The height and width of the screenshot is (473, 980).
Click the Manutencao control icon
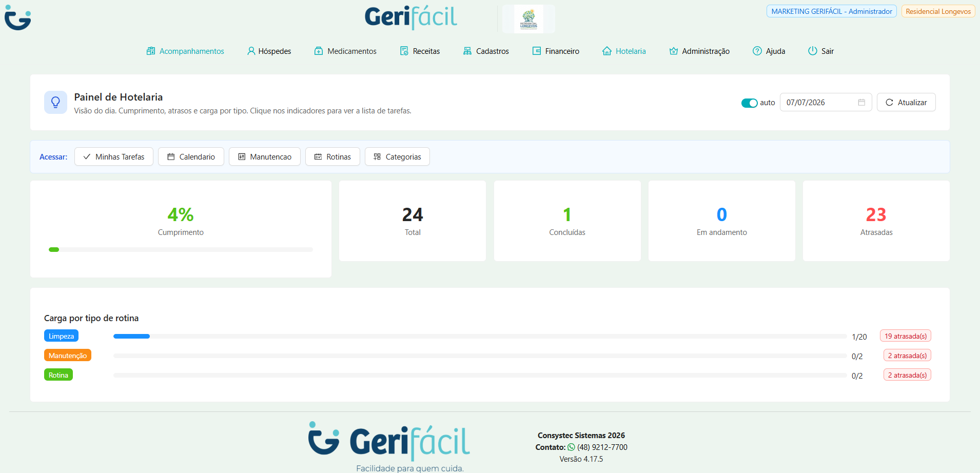point(242,156)
